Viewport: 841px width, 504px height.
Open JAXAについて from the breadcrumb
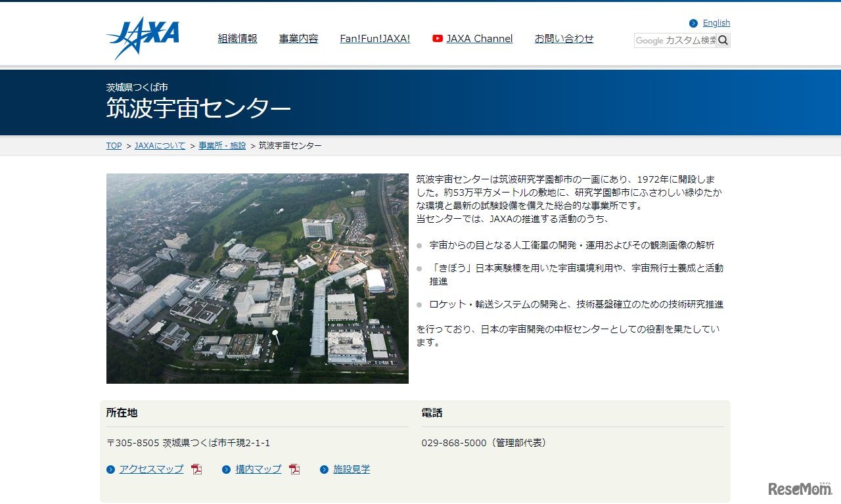(x=159, y=145)
